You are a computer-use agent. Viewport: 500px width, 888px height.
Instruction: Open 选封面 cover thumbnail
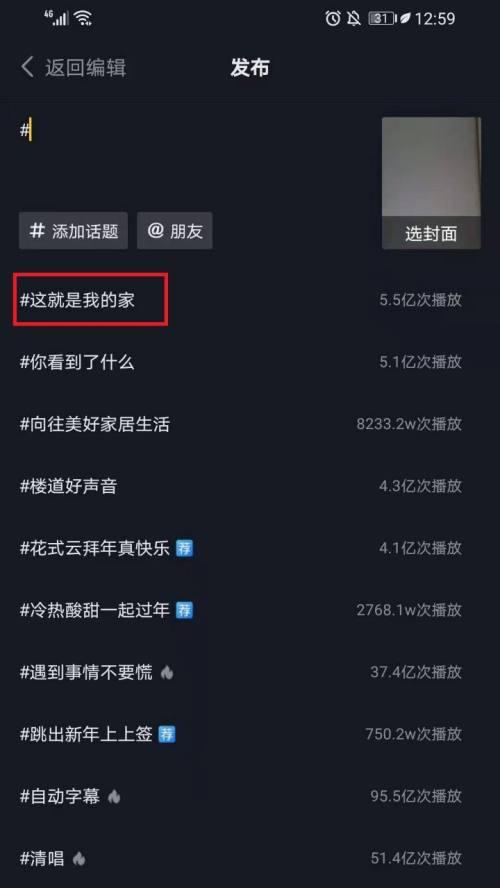coord(431,183)
